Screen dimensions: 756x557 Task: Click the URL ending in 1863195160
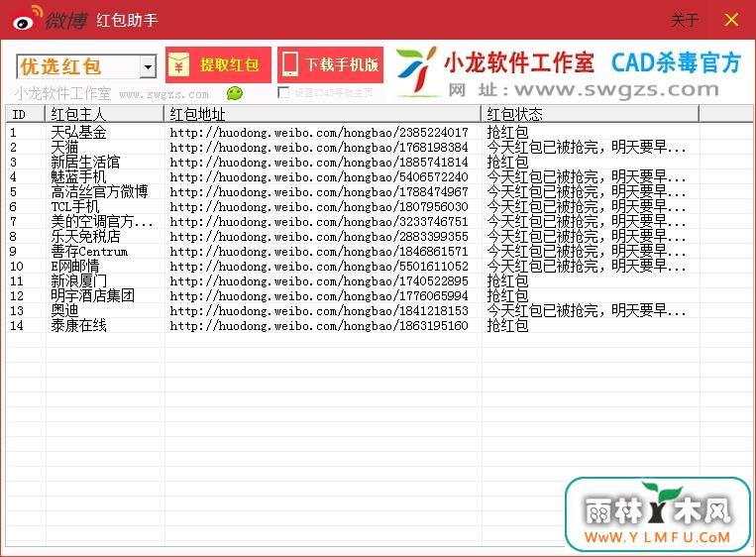tap(319, 326)
